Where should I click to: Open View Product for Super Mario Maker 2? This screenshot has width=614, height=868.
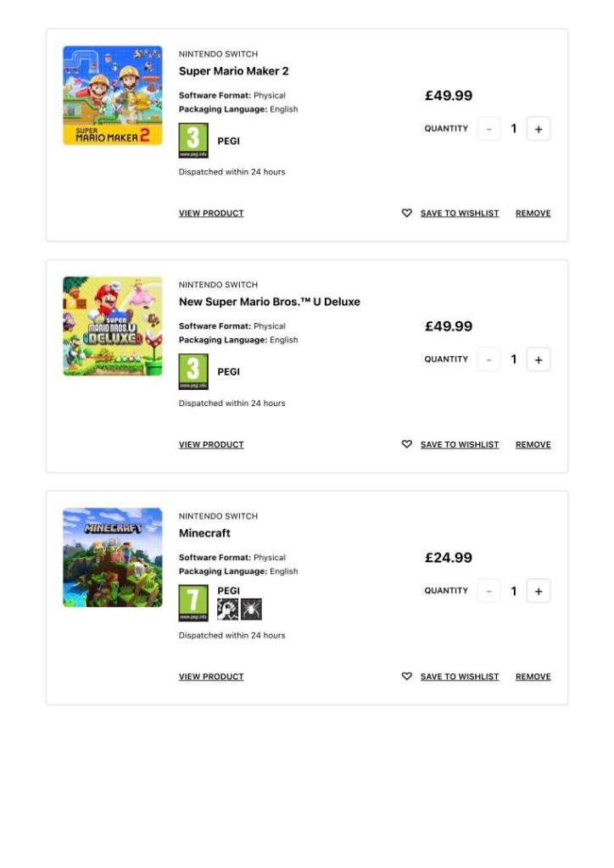pos(211,214)
